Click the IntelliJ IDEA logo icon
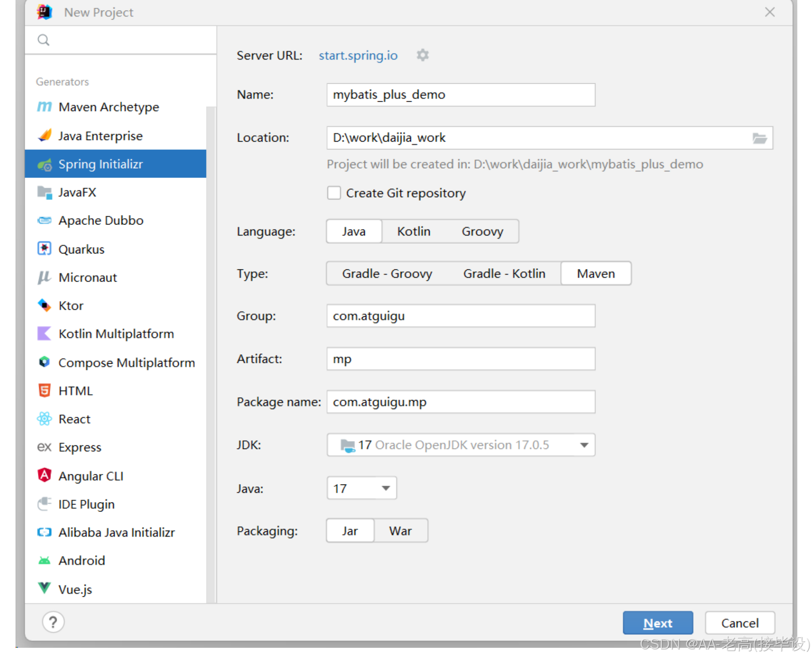This screenshot has height=658, width=812. 44,12
